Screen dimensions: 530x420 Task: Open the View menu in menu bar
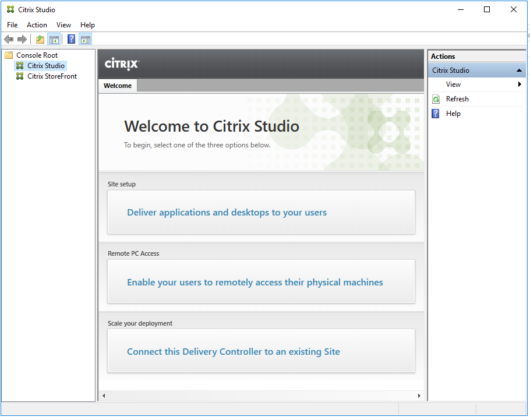63,25
